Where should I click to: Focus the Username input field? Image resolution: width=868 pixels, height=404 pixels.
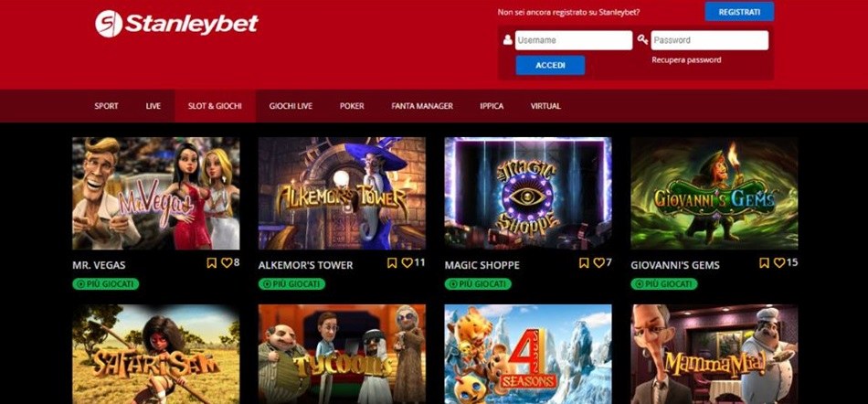coord(574,40)
